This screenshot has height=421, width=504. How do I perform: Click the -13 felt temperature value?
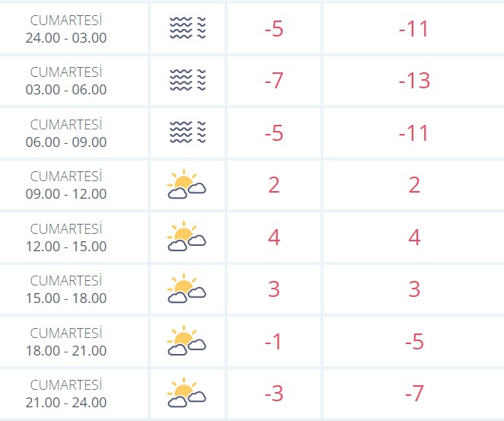point(414,81)
